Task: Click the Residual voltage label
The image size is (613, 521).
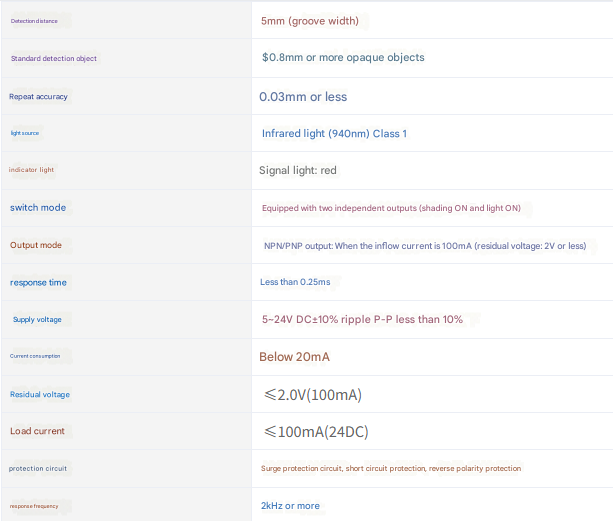Action: pos(40,395)
